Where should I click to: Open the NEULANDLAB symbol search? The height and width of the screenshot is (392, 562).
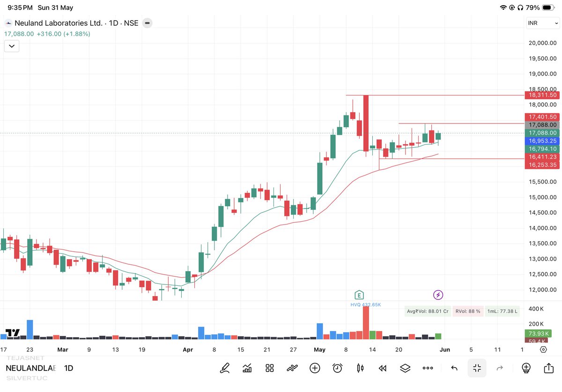[x=30, y=368]
